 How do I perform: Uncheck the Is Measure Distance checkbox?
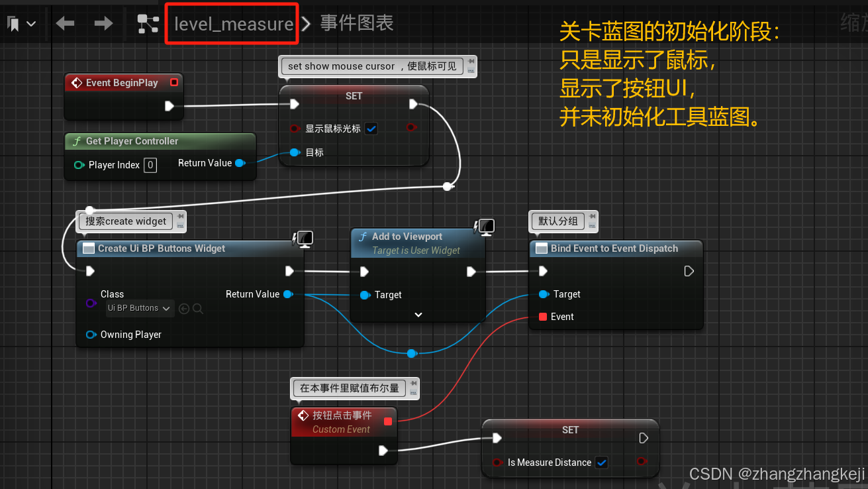[x=601, y=462]
